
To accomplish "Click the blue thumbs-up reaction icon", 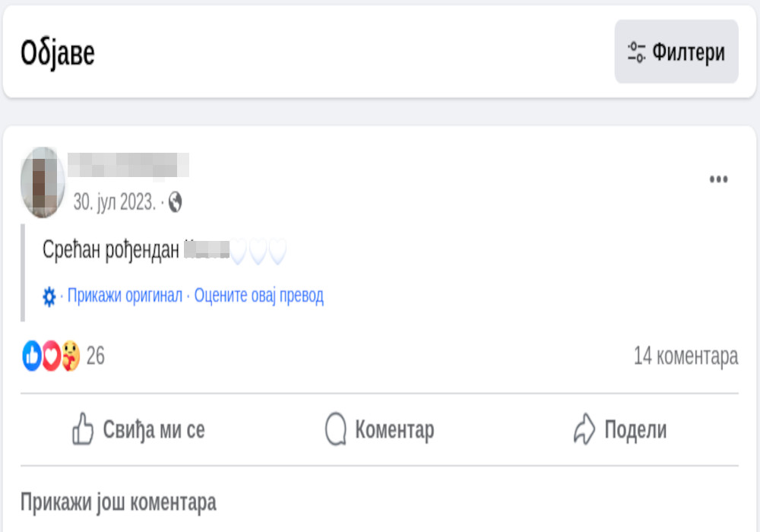I will [x=32, y=356].
